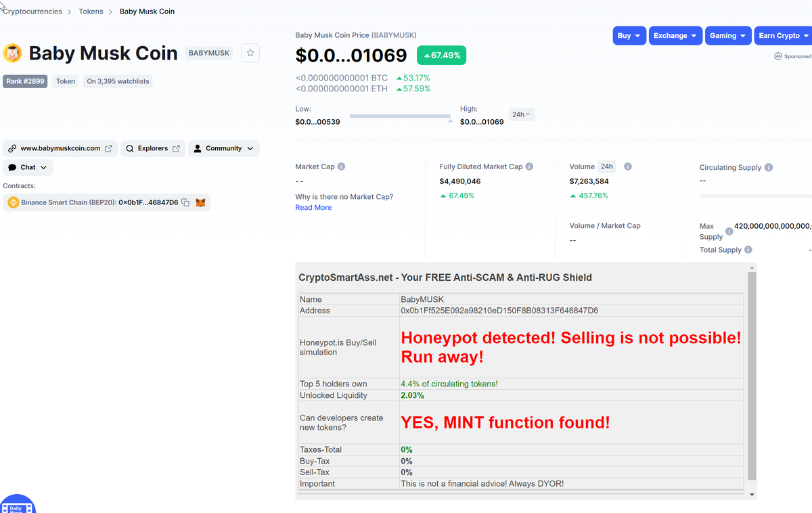Add token to MetaMask fox icon
This screenshot has width=812, height=513.
point(200,202)
